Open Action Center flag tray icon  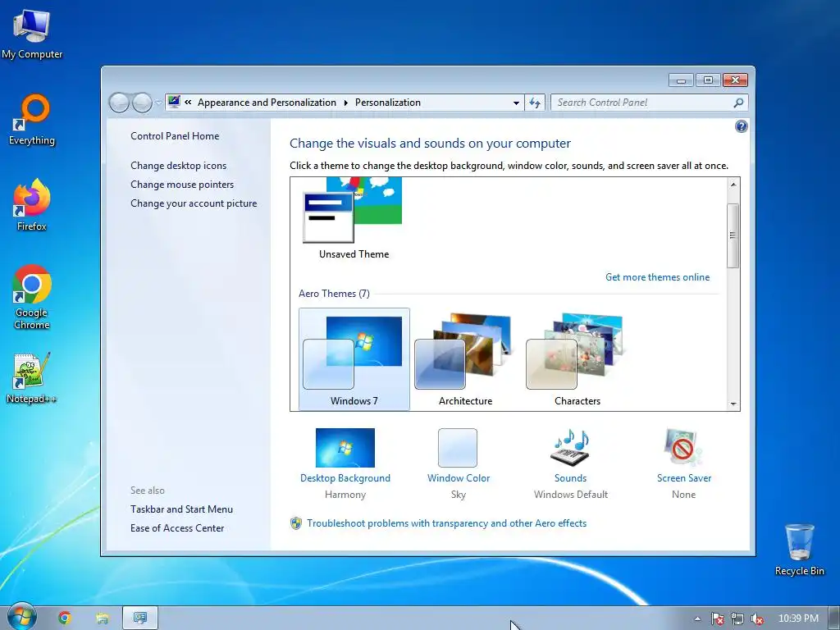(x=717, y=619)
